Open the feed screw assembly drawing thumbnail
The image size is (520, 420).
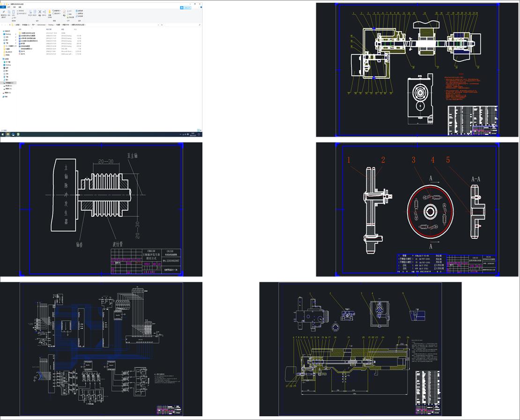coord(360,349)
